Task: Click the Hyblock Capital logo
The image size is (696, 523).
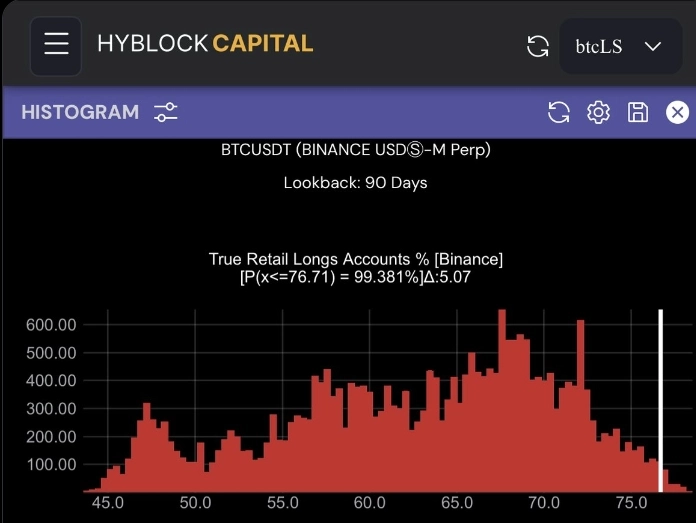Action: point(205,44)
